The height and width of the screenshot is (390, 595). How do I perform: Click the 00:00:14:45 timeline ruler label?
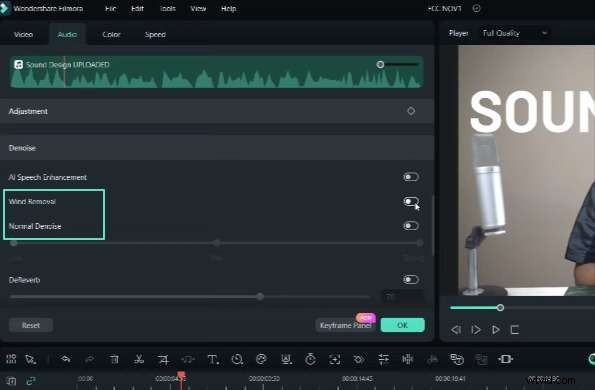[357, 379]
